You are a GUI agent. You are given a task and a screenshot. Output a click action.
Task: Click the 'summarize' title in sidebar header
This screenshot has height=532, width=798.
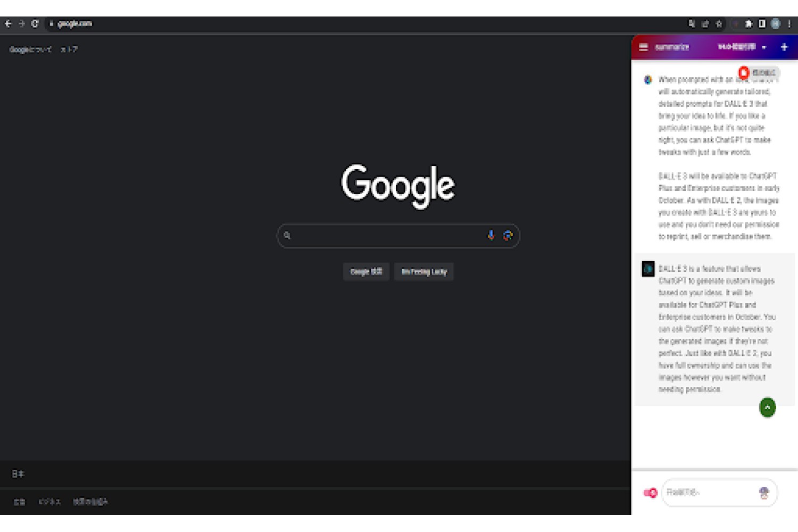point(672,47)
